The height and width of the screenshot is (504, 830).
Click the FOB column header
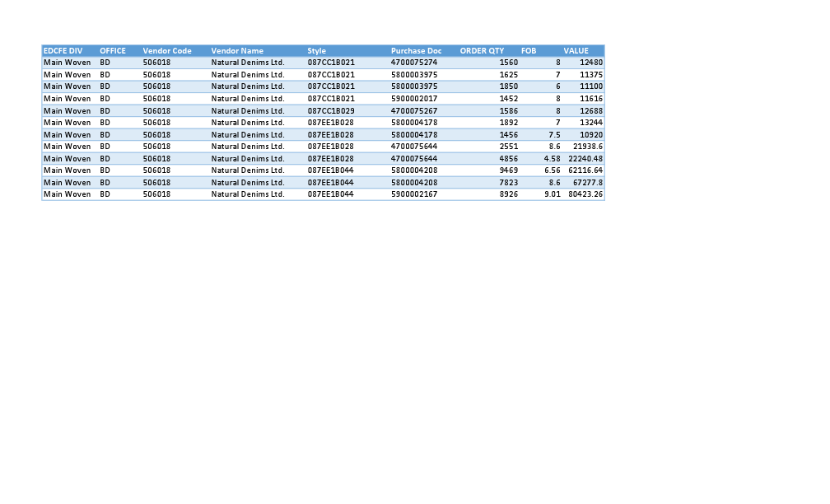[x=529, y=50]
